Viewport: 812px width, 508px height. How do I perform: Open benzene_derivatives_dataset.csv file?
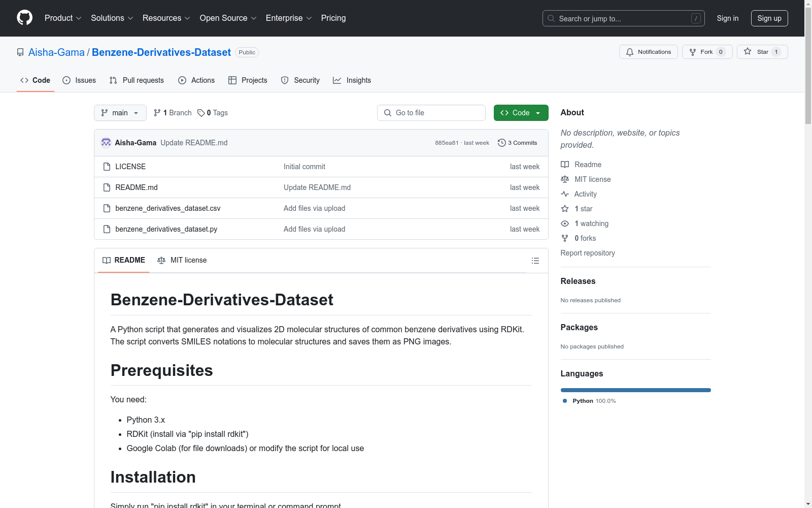[x=168, y=208]
